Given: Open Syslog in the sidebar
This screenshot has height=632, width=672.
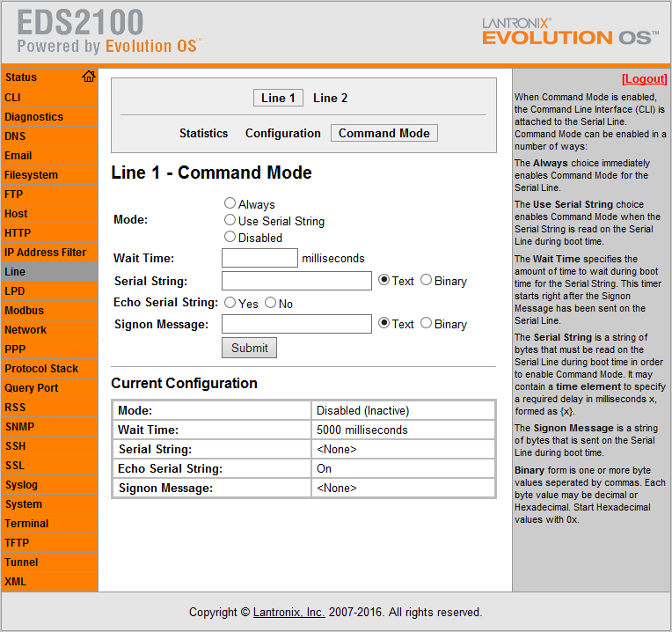Looking at the screenshot, I should tap(50, 484).
